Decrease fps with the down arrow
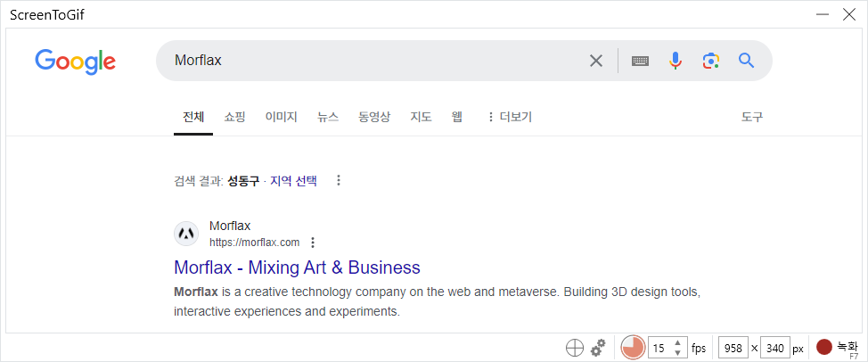This screenshot has height=362, width=868. point(677,353)
